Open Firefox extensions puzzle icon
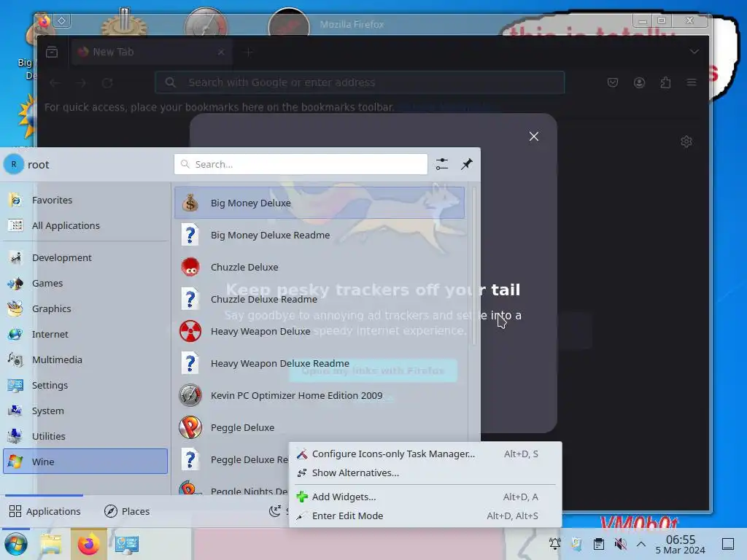The width and height of the screenshot is (747, 560). 665,82
